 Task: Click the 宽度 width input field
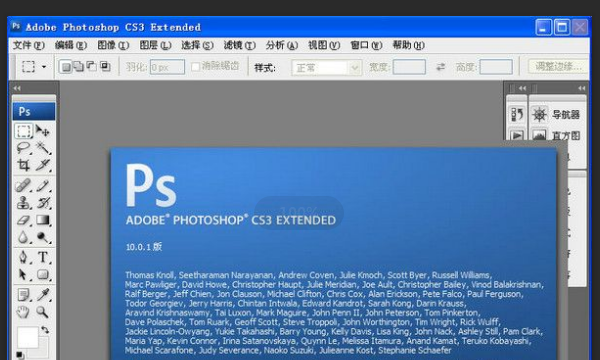[409, 67]
